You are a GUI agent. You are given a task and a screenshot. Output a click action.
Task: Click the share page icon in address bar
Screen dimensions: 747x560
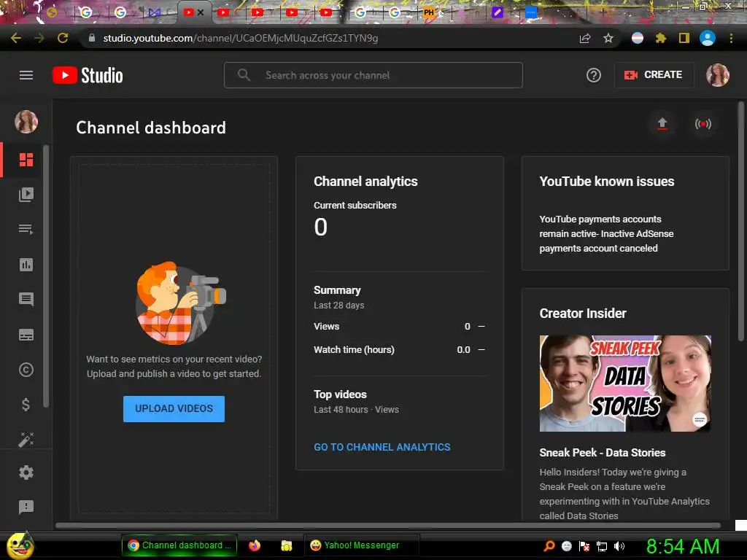[x=585, y=38]
